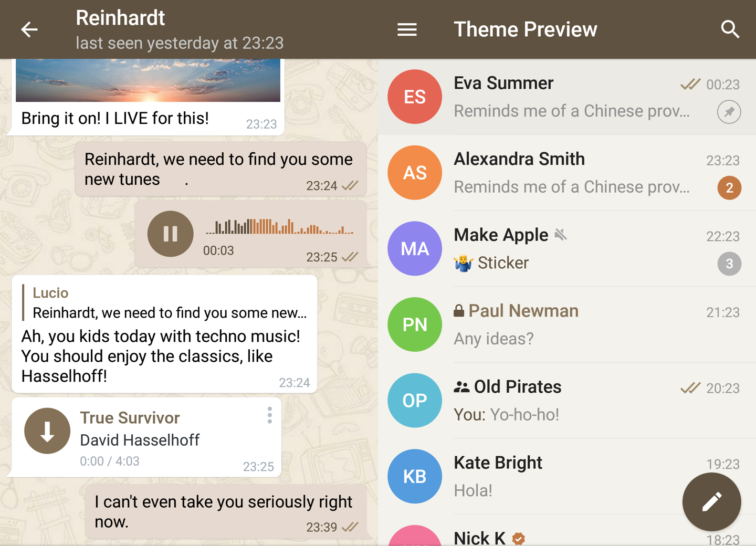Viewport: 756px width, 546px height.
Task: Open Alexandra Smith's AS avatar
Action: pos(415,173)
